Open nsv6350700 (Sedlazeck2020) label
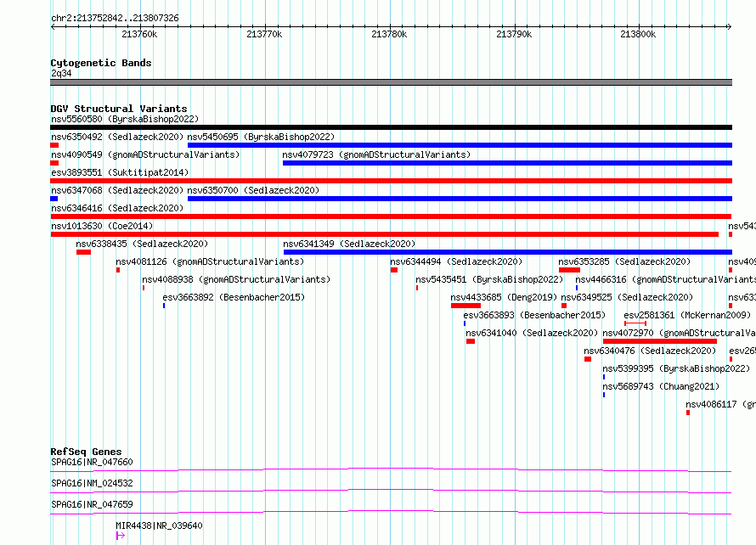This screenshot has width=756, height=545. tap(253, 190)
